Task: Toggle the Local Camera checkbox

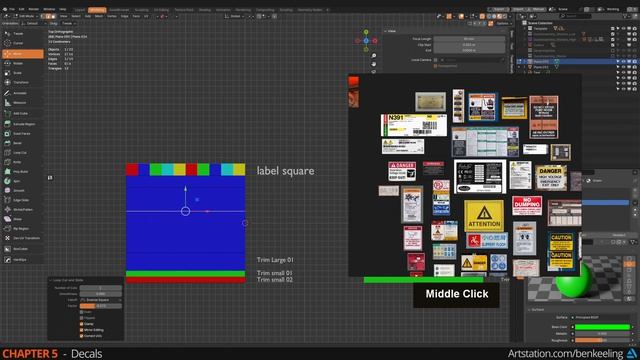Action: [436, 60]
